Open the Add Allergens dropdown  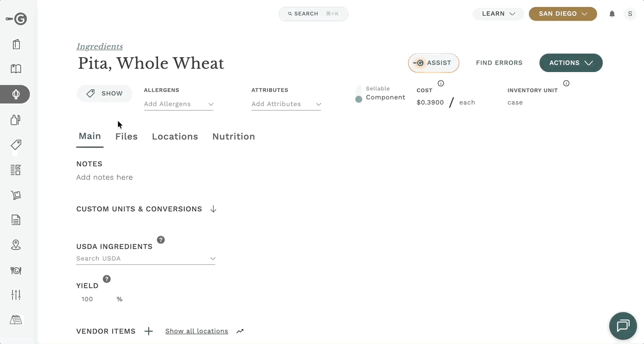(x=179, y=104)
